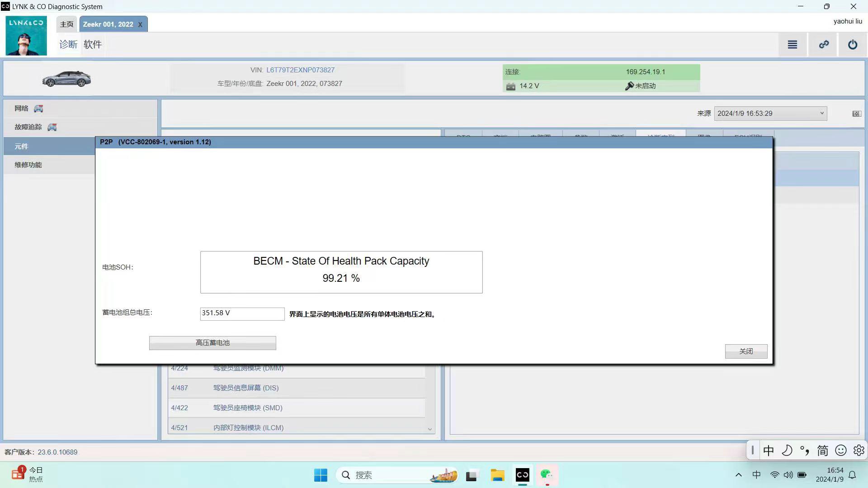Click the chain link connection icon
This screenshot has width=868, height=488.
pyautogui.click(x=824, y=44)
